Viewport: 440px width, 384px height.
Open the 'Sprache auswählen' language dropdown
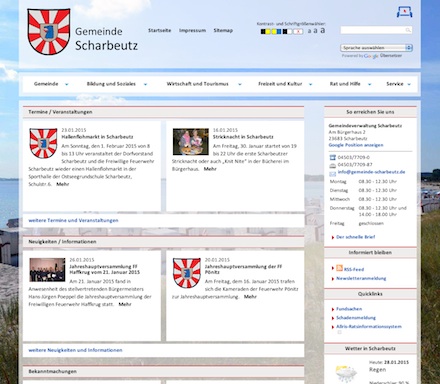tap(376, 48)
